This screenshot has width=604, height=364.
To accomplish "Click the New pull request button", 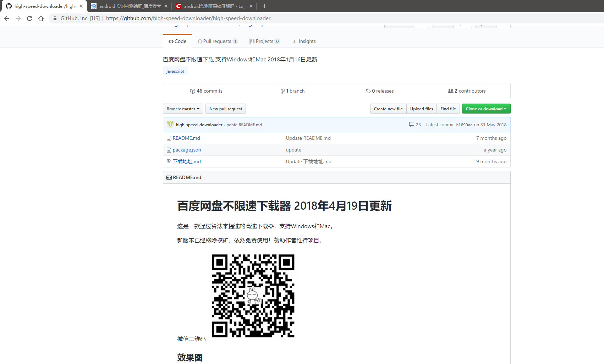I will pos(226,109).
